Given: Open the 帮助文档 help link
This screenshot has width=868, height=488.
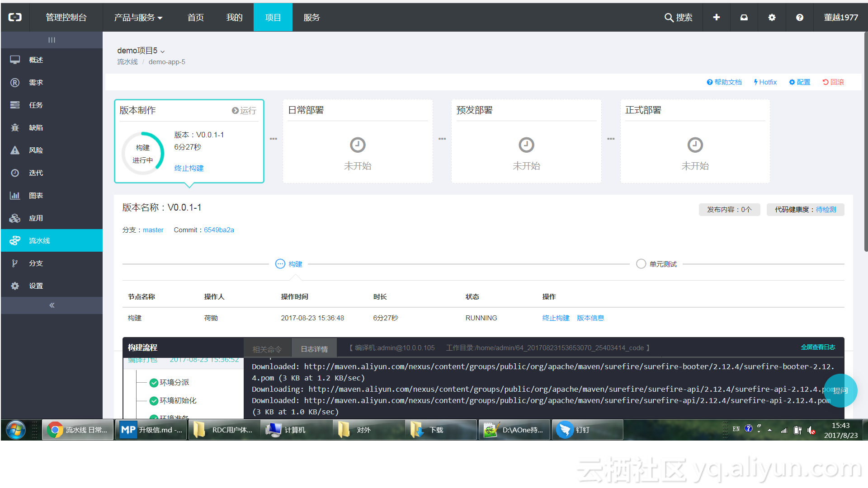Looking at the screenshot, I should (724, 82).
